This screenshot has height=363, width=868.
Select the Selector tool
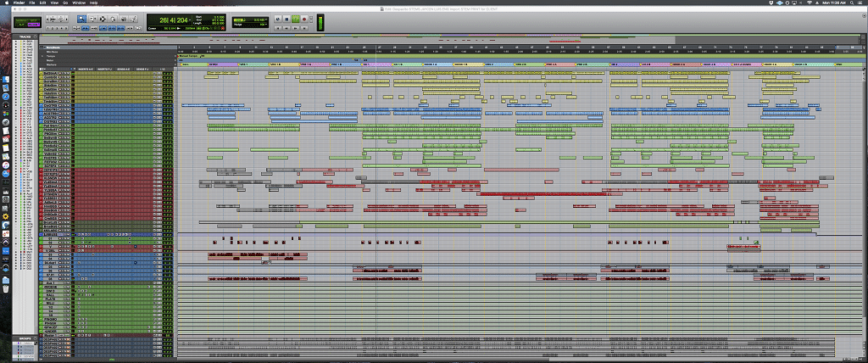(103, 19)
